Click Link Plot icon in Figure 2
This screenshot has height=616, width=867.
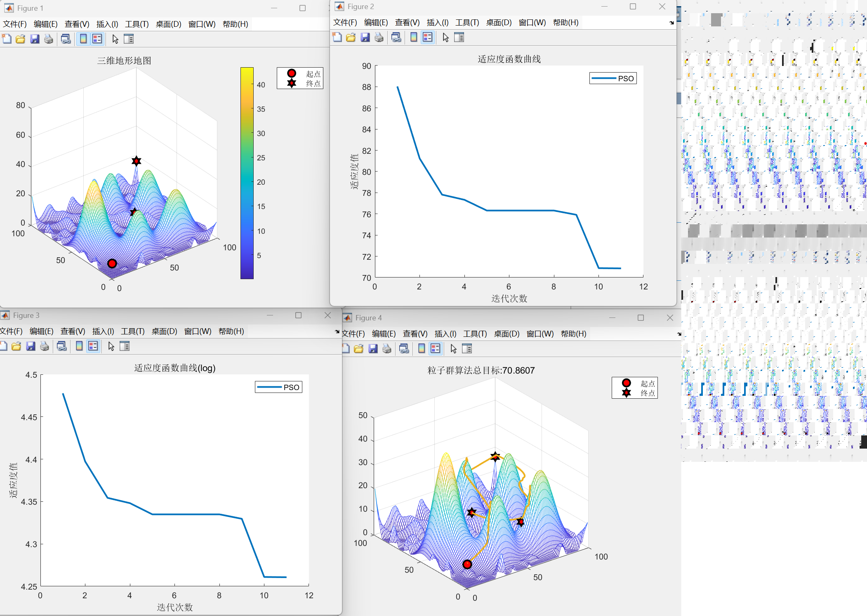click(396, 38)
